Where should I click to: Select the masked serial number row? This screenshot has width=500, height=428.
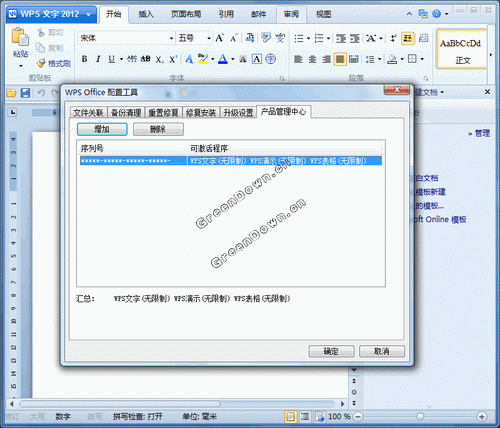[x=231, y=161]
